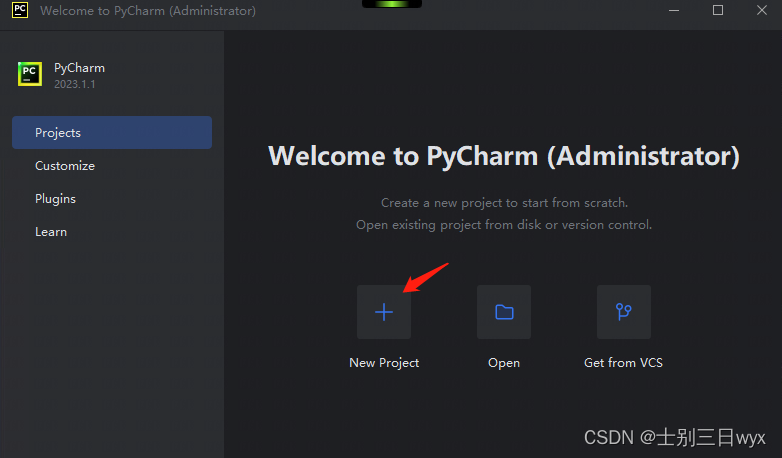Close the PyCharm welcome window

pyautogui.click(x=762, y=10)
